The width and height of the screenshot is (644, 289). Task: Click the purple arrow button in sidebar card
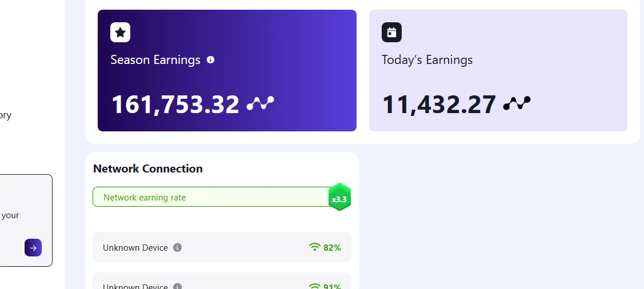tap(33, 247)
